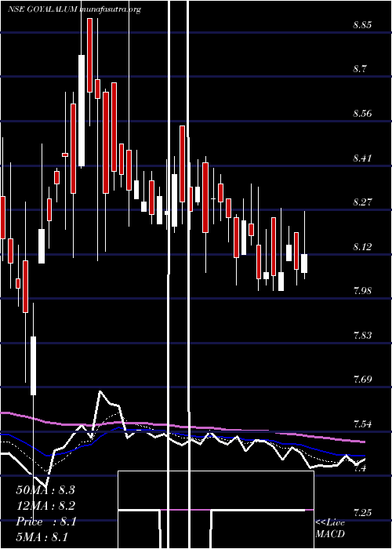
Task: Click the NSE GOYALALUM chart title
Action: pyautogui.click(x=42, y=9)
